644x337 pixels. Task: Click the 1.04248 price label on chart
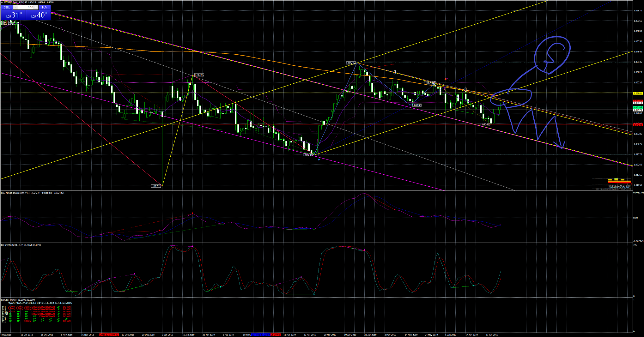(485, 124)
